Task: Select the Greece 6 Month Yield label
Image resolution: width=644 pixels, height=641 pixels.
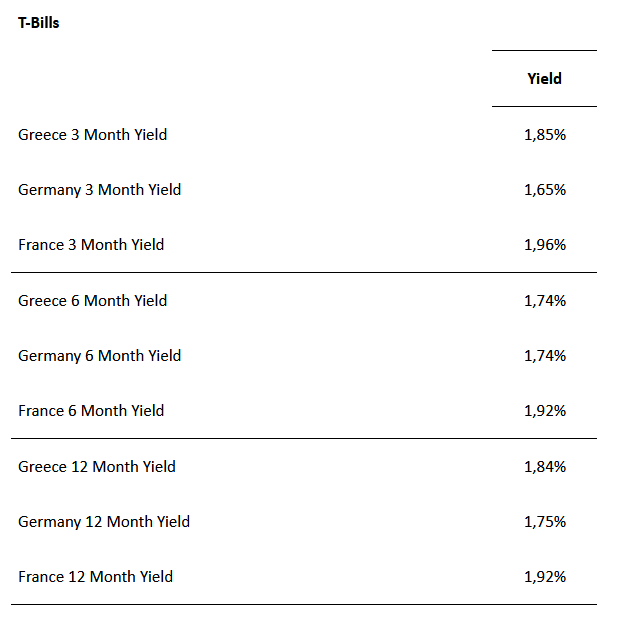Action: (92, 301)
